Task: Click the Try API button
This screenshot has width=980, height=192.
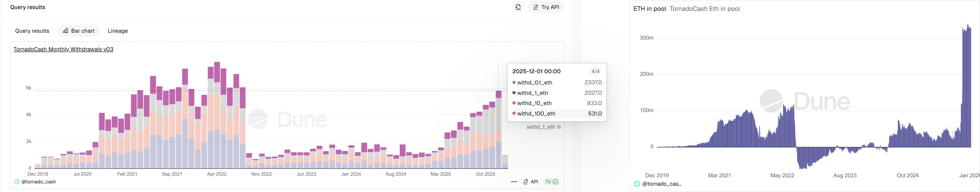Action: [546, 7]
